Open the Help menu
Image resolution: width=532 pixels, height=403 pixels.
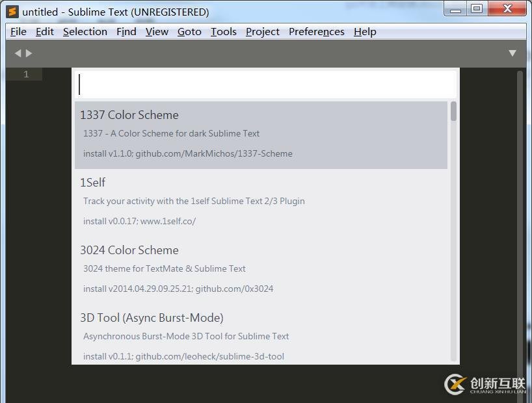coord(365,32)
